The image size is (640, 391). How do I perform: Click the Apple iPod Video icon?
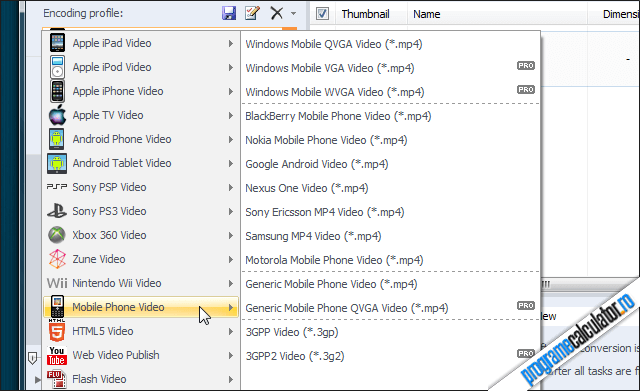(x=57, y=67)
